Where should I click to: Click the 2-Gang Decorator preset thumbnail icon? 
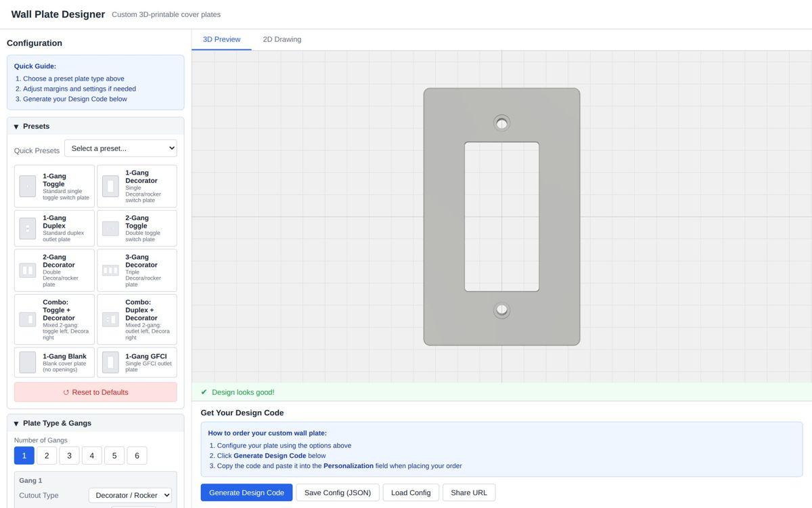coord(28,270)
